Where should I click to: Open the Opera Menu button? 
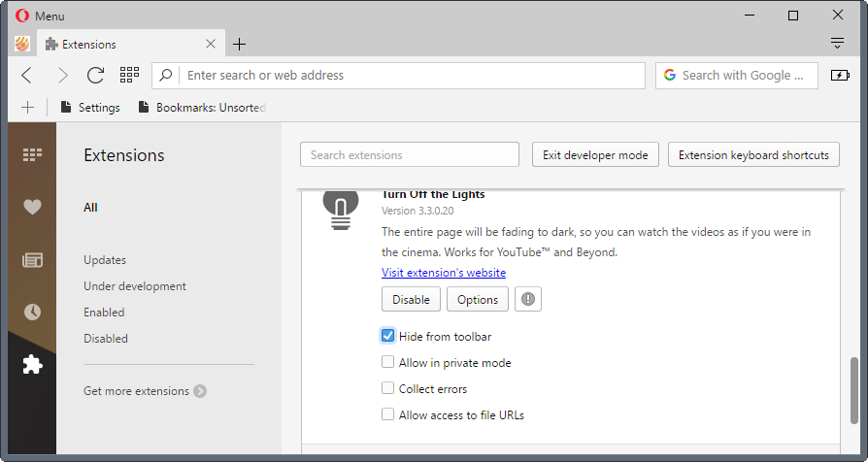(40, 16)
